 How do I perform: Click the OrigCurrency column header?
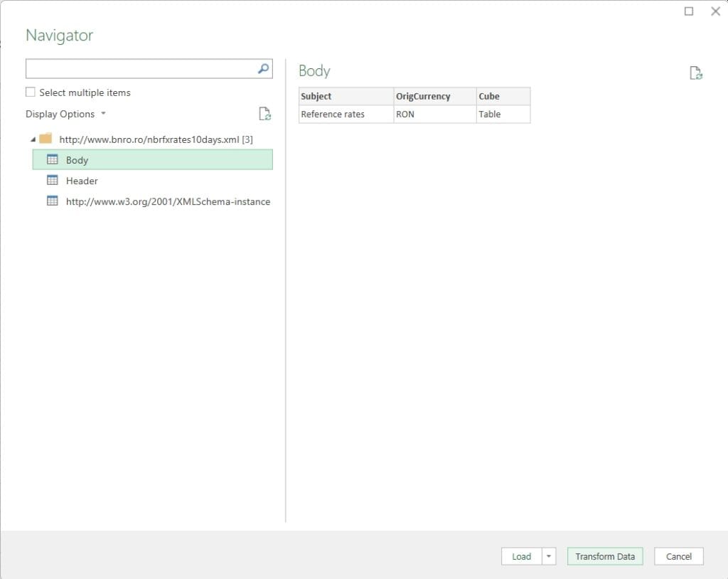[x=435, y=96]
